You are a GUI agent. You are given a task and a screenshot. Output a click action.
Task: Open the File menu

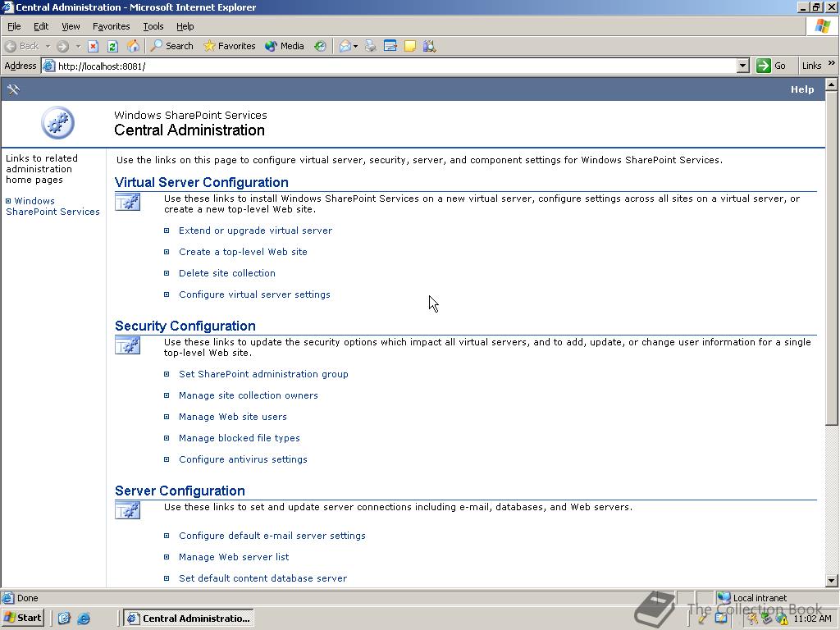click(x=14, y=26)
